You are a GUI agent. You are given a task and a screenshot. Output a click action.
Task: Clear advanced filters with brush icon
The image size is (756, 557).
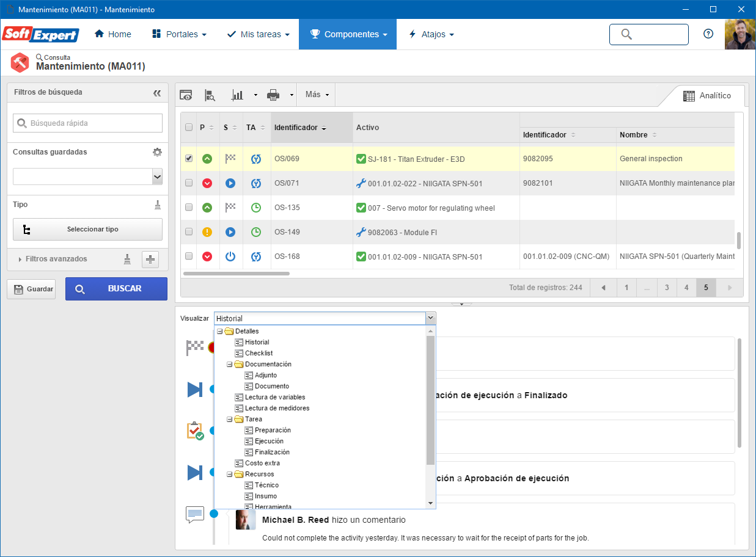tap(127, 259)
